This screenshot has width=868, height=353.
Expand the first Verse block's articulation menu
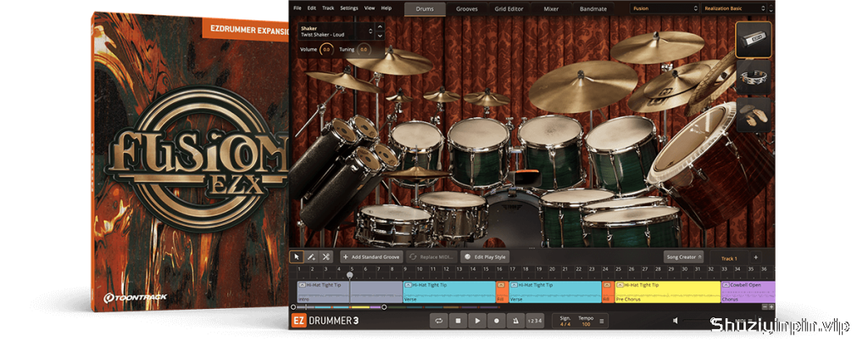(x=409, y=285)
